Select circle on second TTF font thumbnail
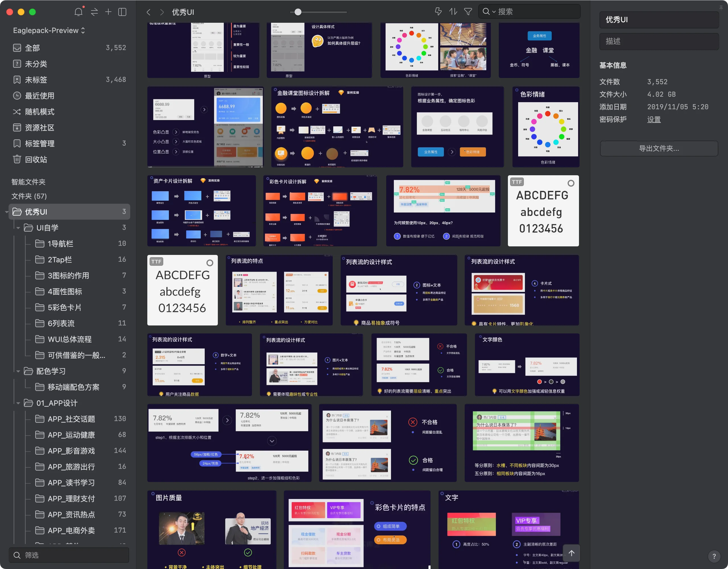 click(210, 263)
